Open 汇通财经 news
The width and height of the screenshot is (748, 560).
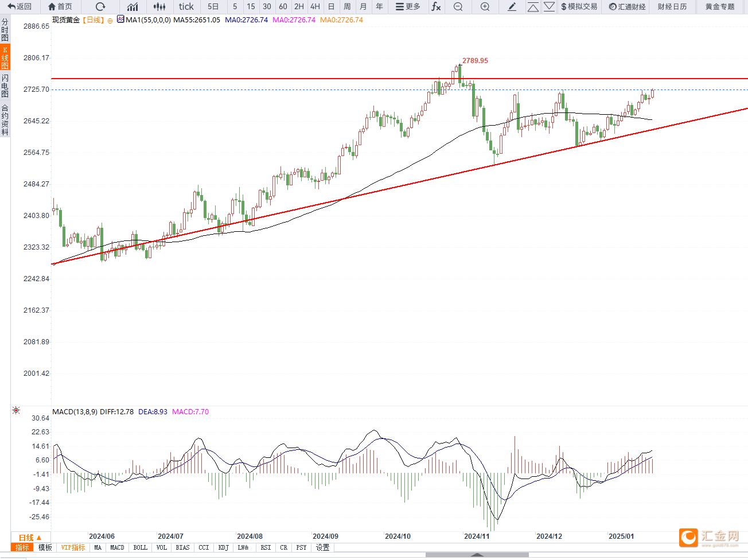pyautogui.click(x=628, y=7)
